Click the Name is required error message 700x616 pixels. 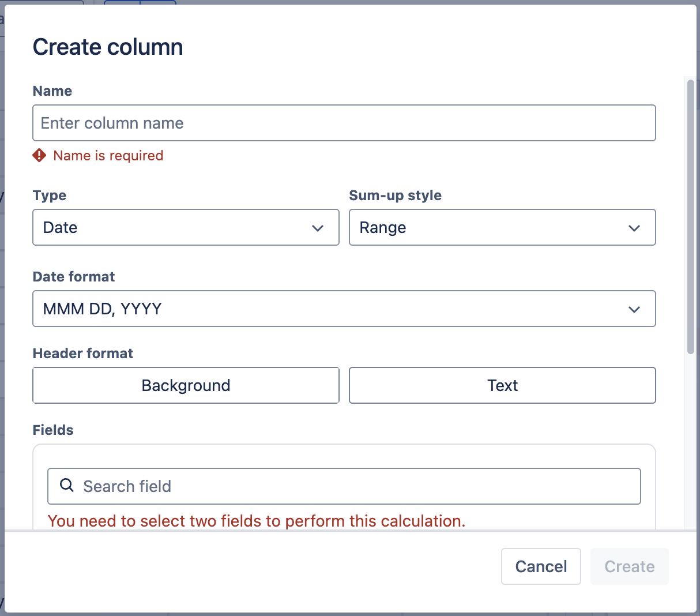point(108,156)
